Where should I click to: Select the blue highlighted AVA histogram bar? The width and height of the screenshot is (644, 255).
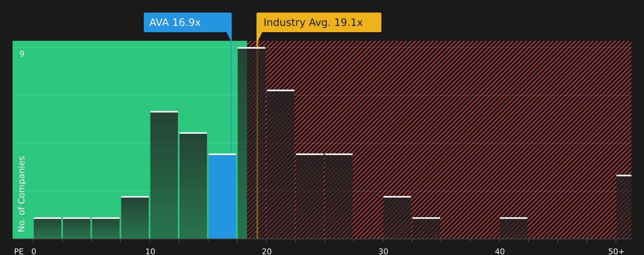point(222,196)
